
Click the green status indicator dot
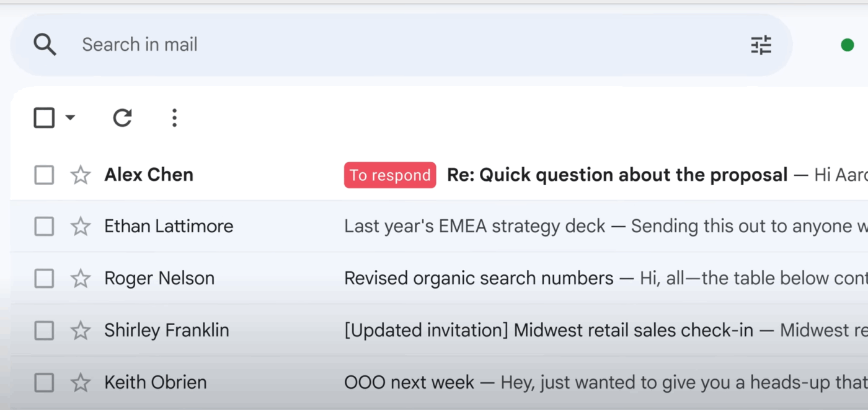847,44
